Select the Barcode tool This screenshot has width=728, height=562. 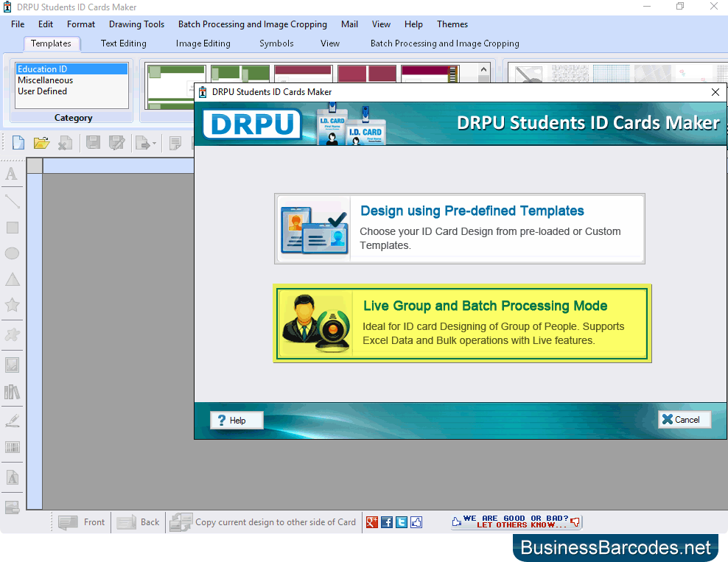pos(12,447)
